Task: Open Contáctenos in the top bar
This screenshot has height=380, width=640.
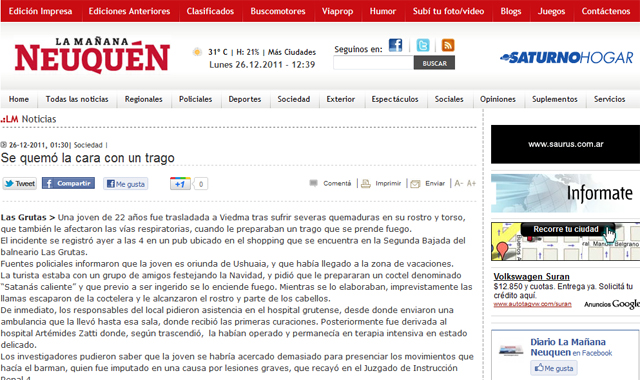Action: click(606, 11)
